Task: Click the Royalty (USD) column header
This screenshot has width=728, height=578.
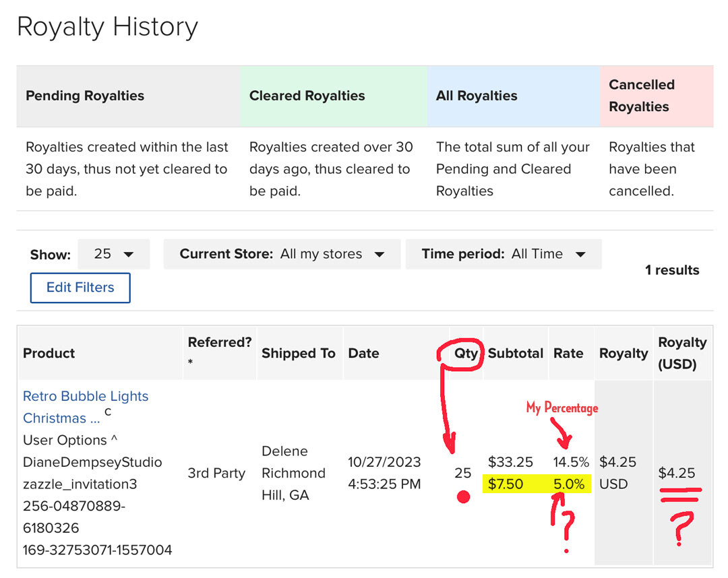Action: (x=682, y=353)
